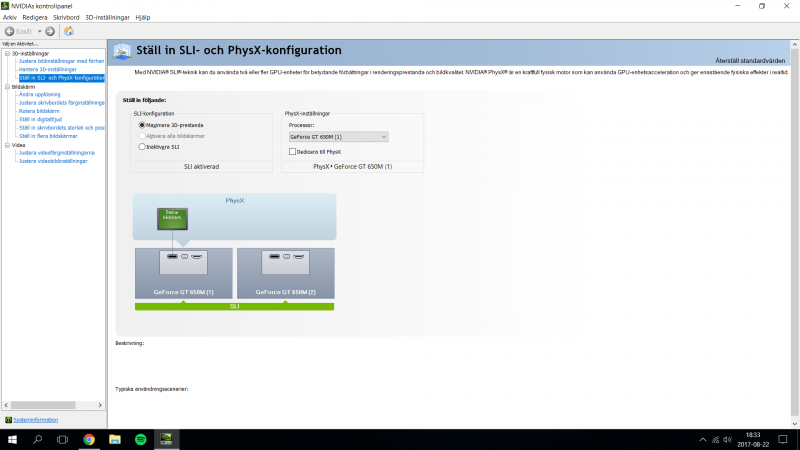Open the volume tray icon
Screen dimensions: 800x450
(x=728, y=440)
